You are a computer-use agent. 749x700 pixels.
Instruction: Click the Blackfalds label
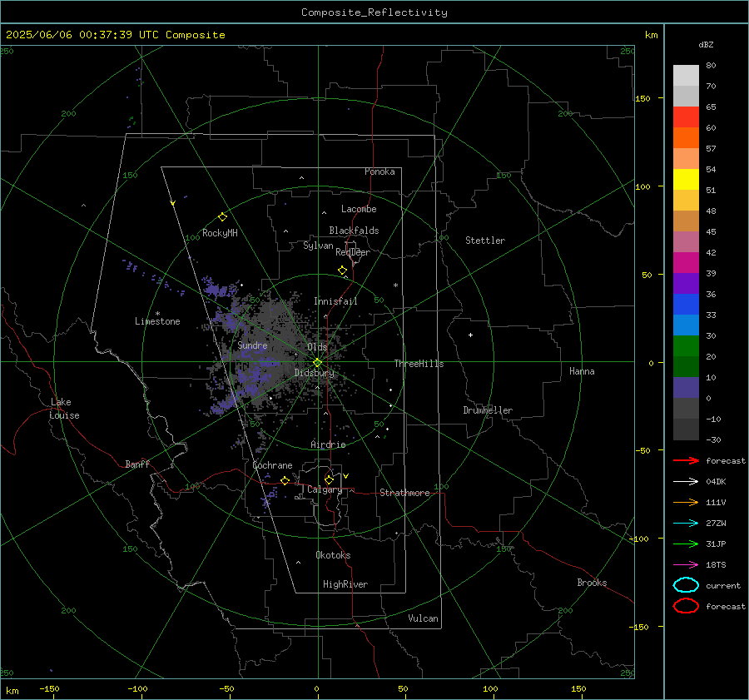click(354, 231)
